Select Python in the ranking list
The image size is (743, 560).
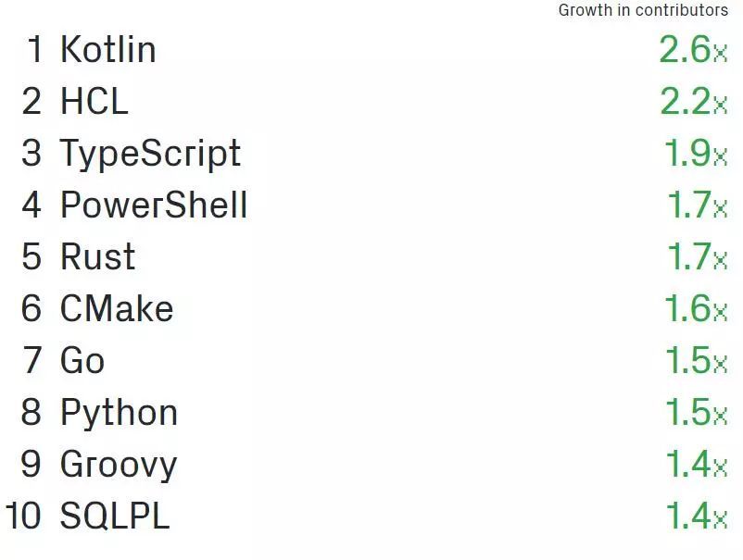pos(119,412)
